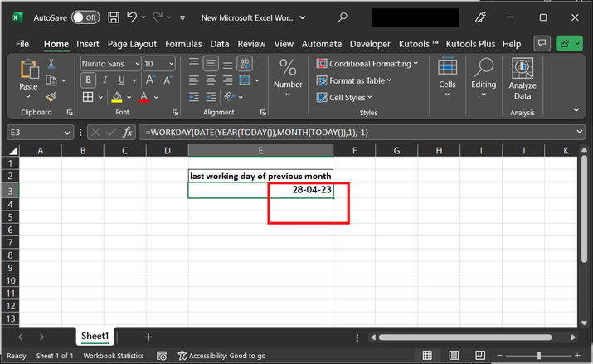
Task: Open the Formulas ribbon tab
Action: click(183, 44)
